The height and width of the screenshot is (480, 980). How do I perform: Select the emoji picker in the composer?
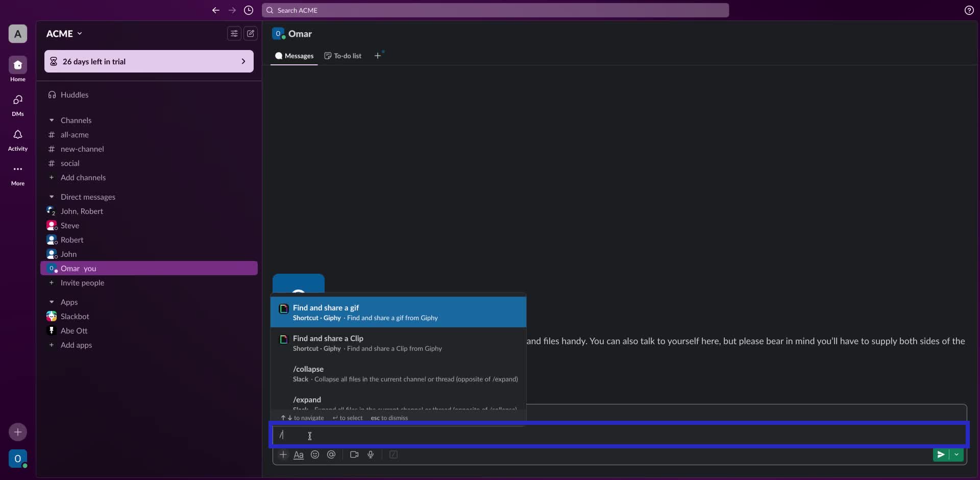click(315, 454)
